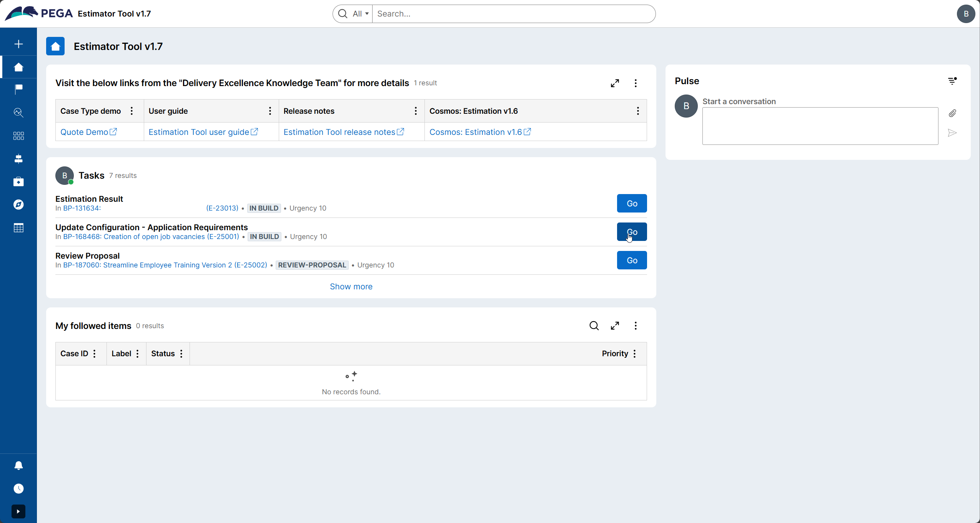Click Go for Review Proposal task

pyautogui.click(x=632, y=260)
